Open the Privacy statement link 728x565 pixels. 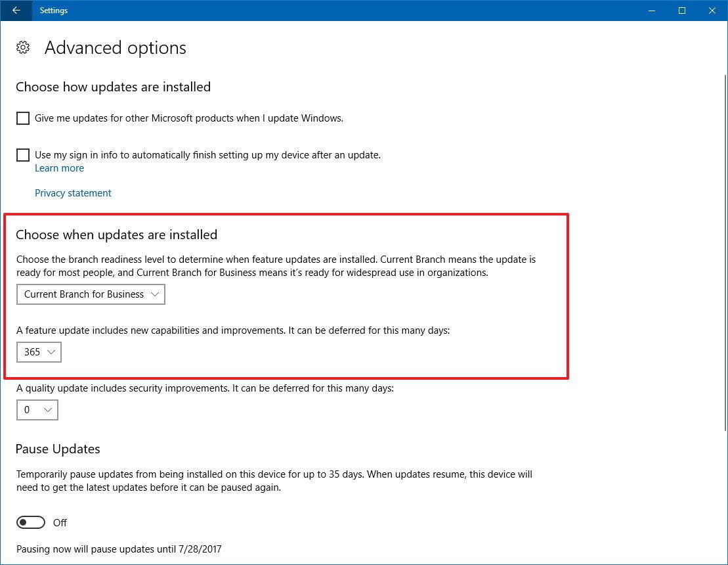(x=73, y=193)
